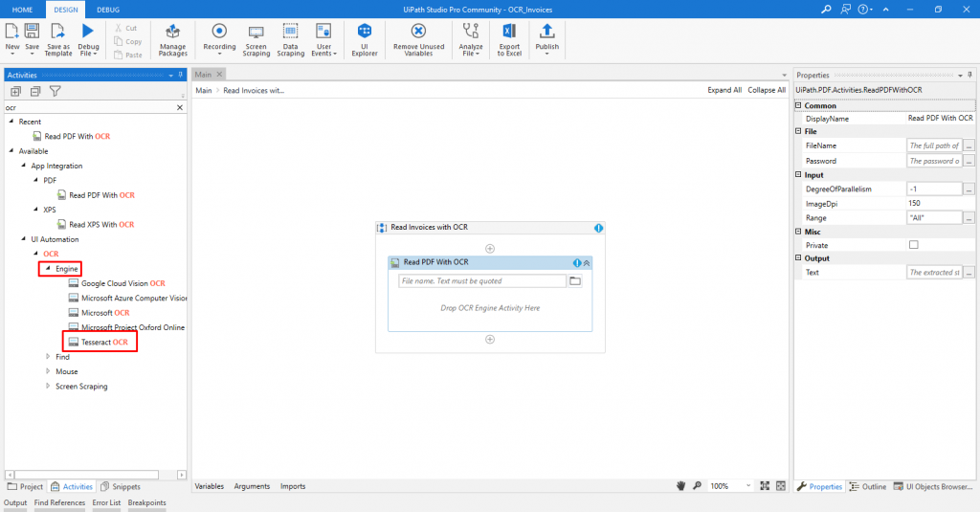
Task: Open the Arguments panel
Action: 252,486
